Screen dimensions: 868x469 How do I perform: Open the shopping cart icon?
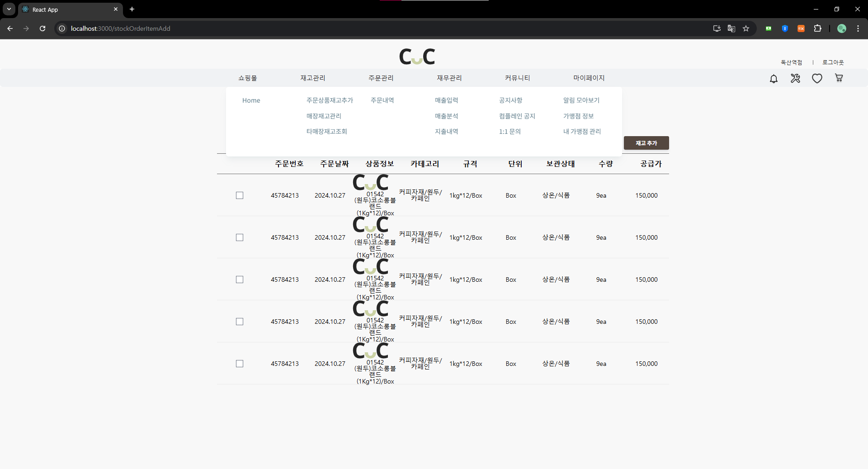[839, 78]
